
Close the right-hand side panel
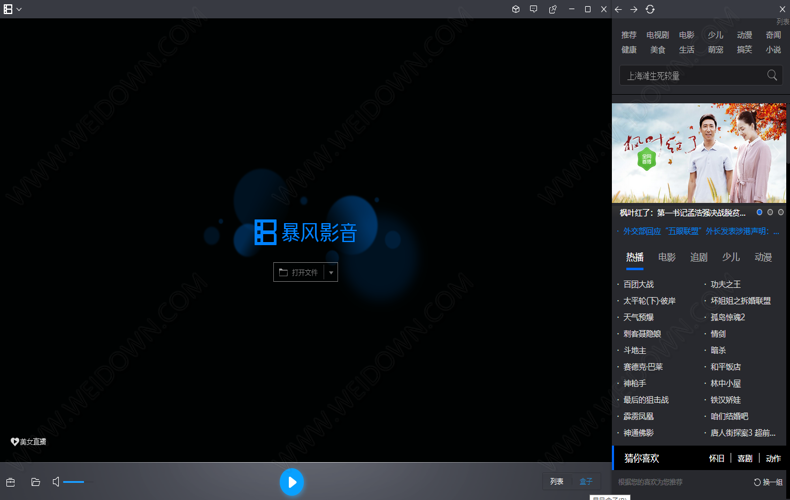[782, 9]
